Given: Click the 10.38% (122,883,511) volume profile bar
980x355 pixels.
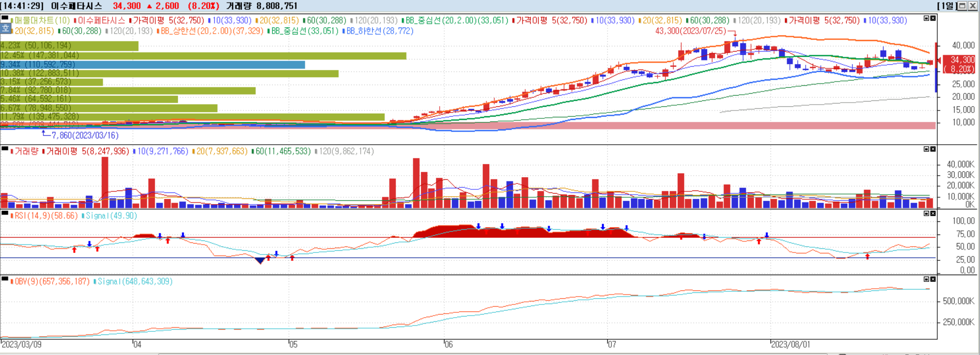Looking at the screenshot, I should (169, 73).
